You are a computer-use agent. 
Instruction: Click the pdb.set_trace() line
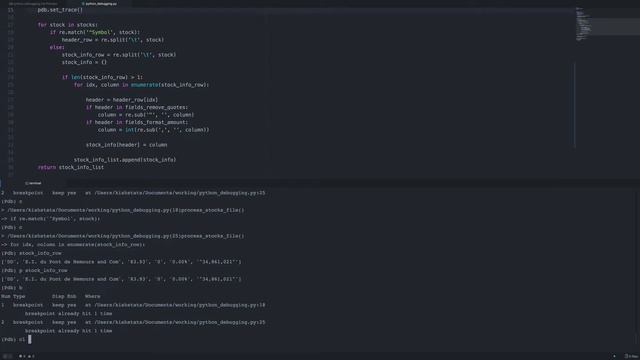click(x=60, y=10)
